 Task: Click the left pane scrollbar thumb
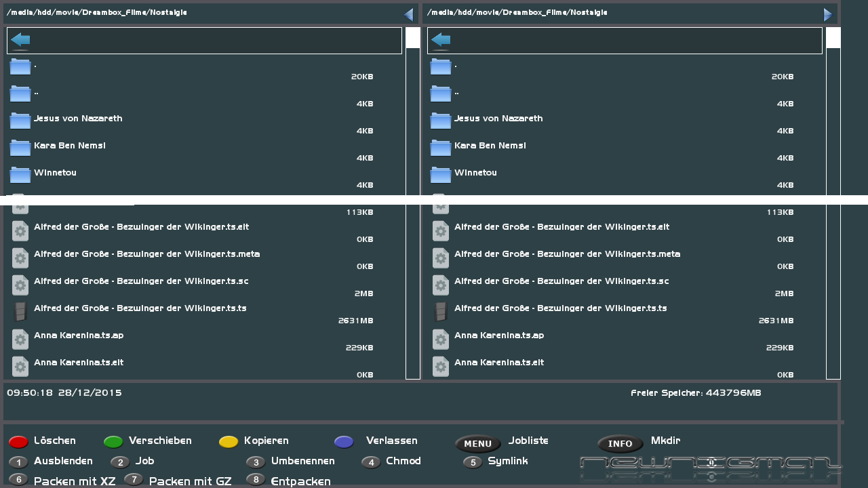[x=413, y=38]
